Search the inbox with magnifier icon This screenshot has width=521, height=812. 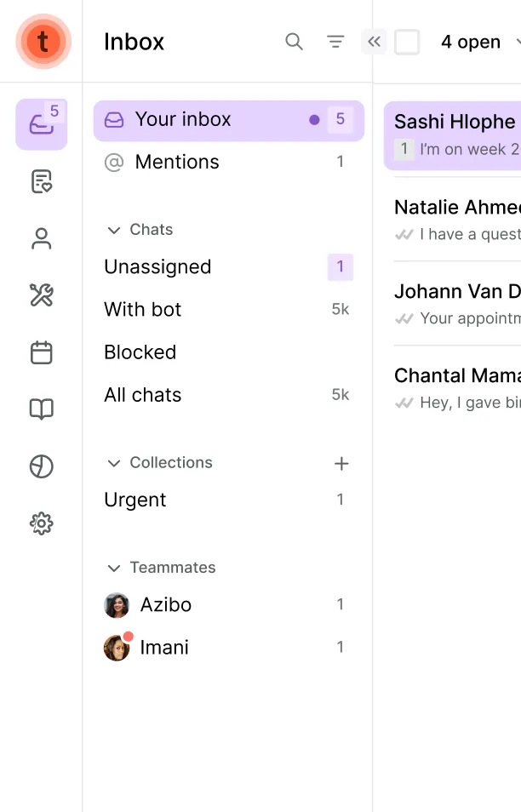coord(294,42)
